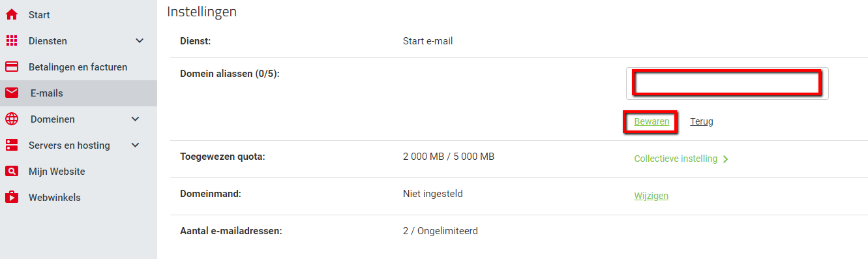Image resolution: width=868 pixels, height=259 pixels.
Task: Expand the Diensten submenu chevron
Action: tap(139, 40)
